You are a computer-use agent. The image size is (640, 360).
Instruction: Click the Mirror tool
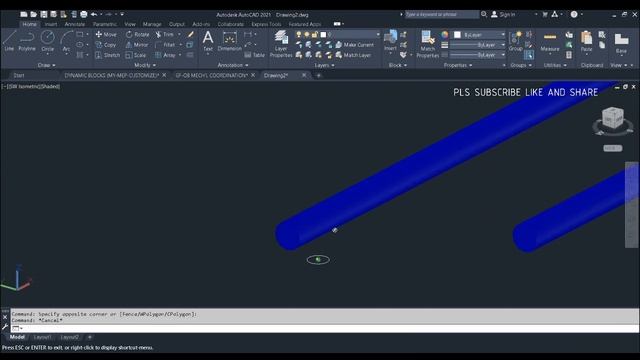click(137, 45)
